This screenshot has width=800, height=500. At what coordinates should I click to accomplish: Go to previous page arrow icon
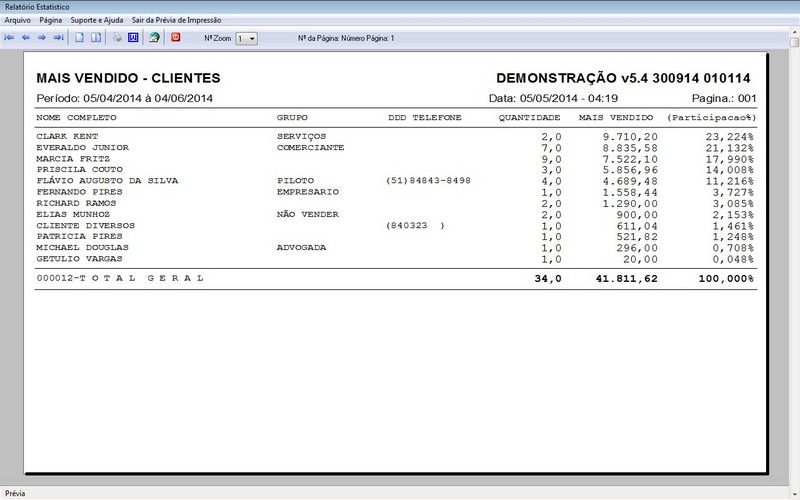tap(26, 38)
